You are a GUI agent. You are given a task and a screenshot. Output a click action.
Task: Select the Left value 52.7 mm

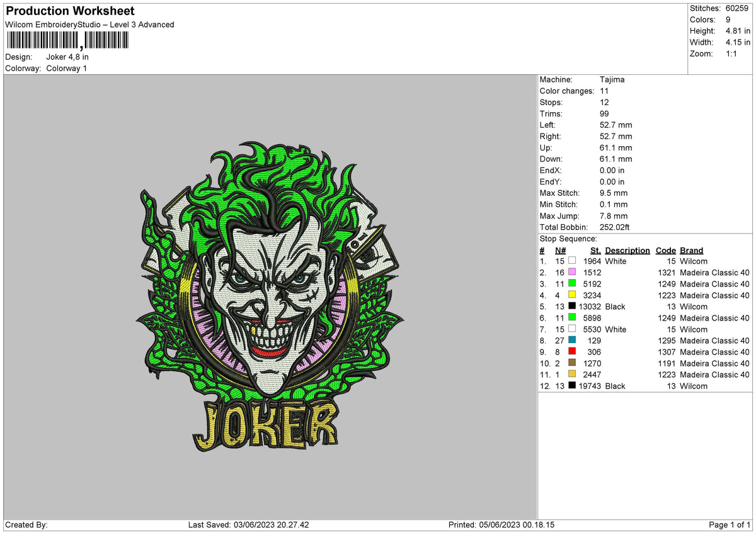pyautogui.click(x=616, y=125)
